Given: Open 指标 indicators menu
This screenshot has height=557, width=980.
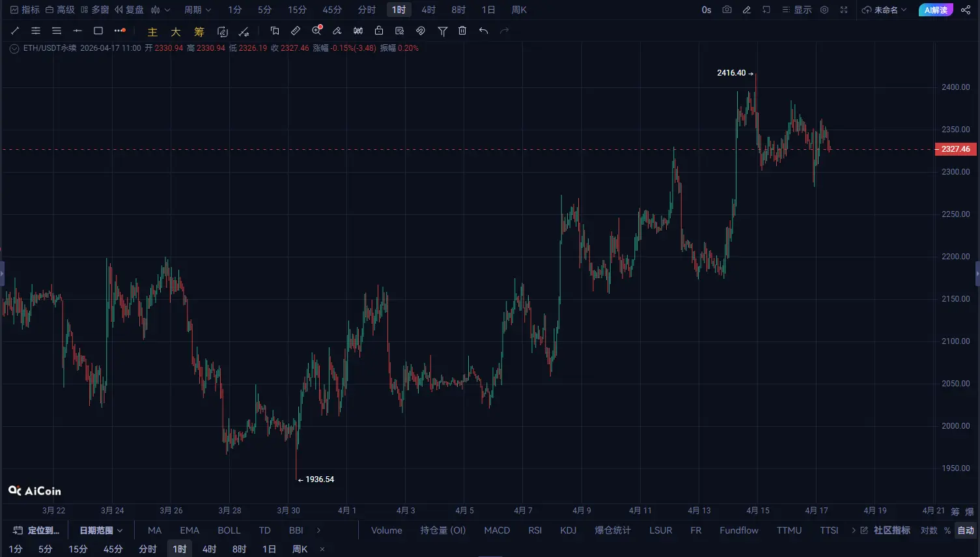Looking at the screenshot, I should pos(25,10).
